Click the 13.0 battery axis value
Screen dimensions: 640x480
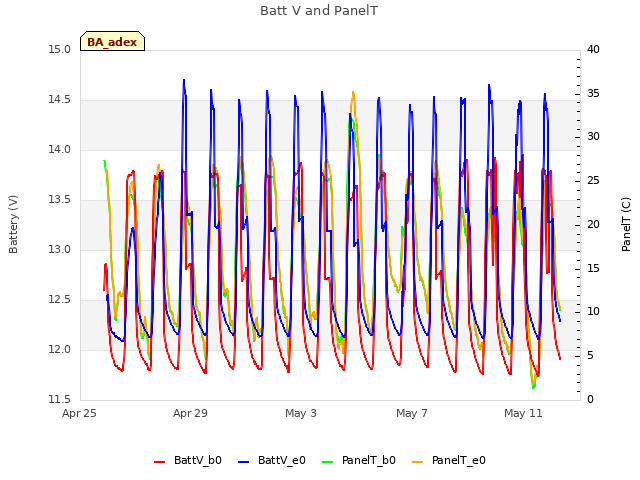(x=60, y=249)
